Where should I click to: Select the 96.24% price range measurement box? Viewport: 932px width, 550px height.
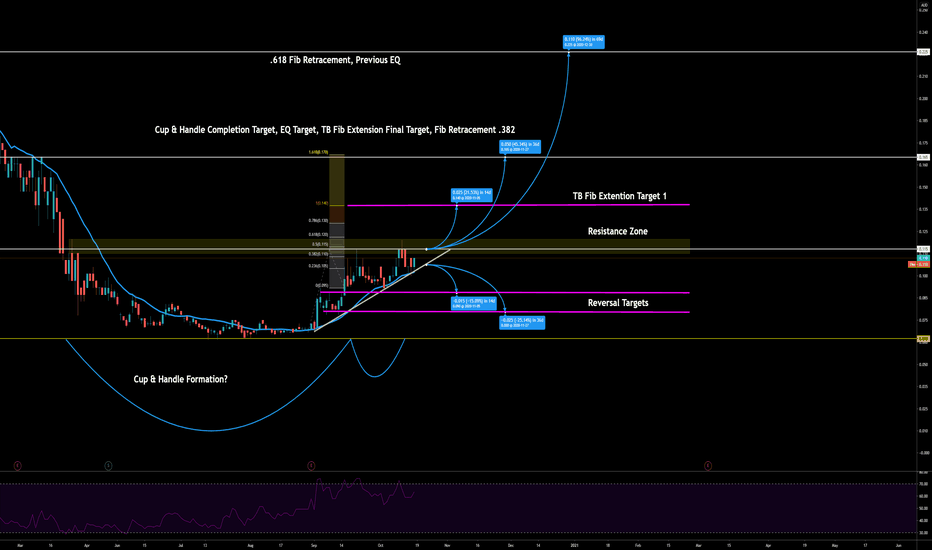point(584,42)
